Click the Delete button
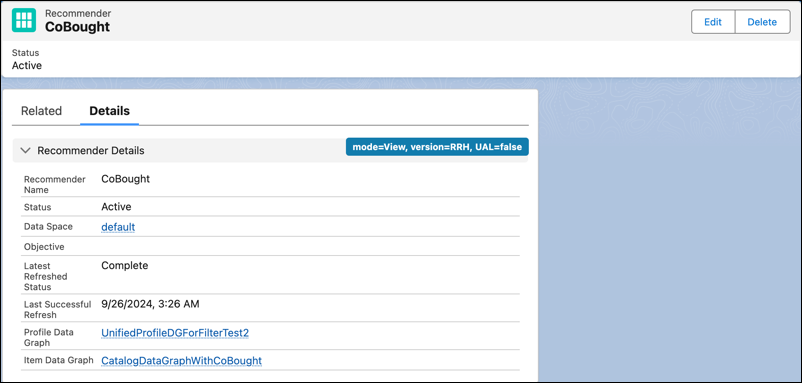 point(762,22)
